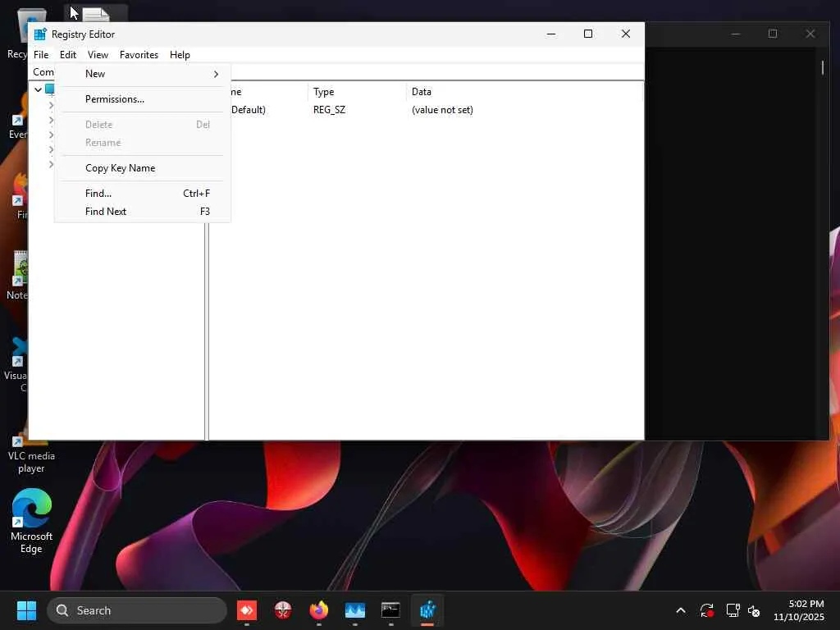
Task: Select the VLC media player desktop shortcut
Action: (x=32, y=454)
